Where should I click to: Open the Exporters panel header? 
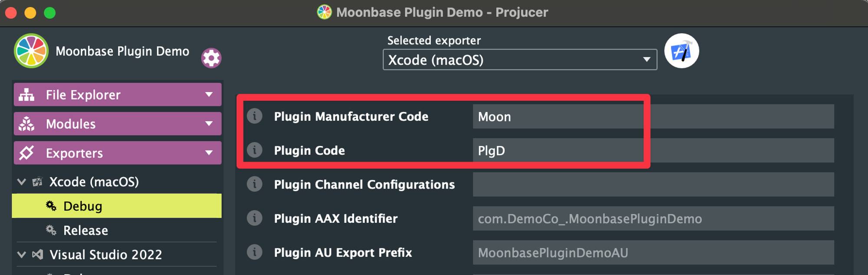pyautogui.click(x=118, y=153)
